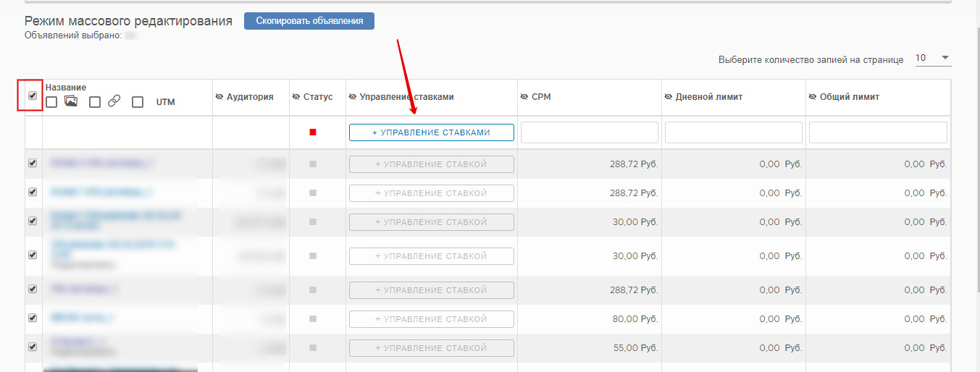This screenshot has width=980, height=372.
Task: Tick the checkbox next to UTM
Action: [138, 103]
